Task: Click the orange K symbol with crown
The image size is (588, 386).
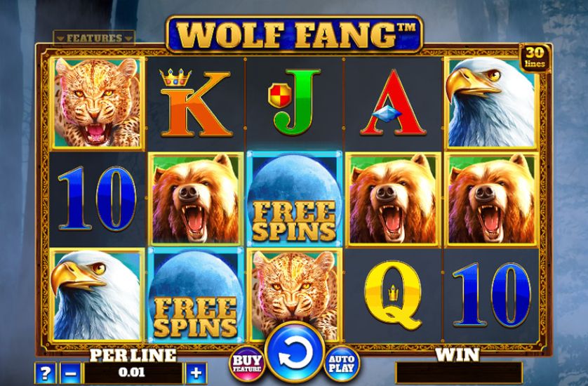Action: 195,103
